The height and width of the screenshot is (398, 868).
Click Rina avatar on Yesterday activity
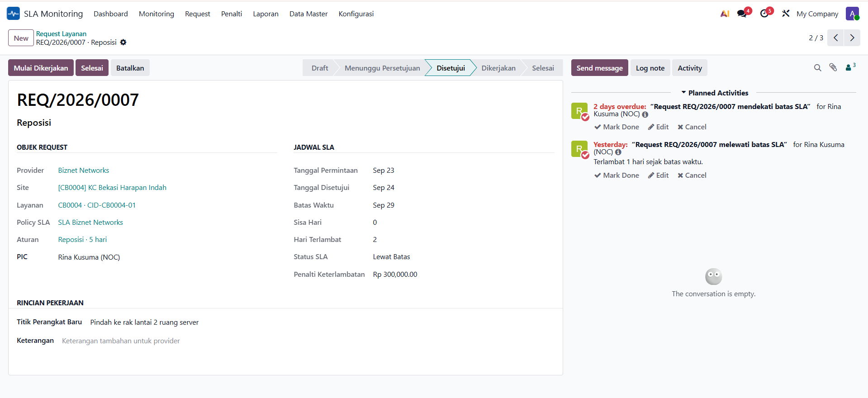[579, 149]
